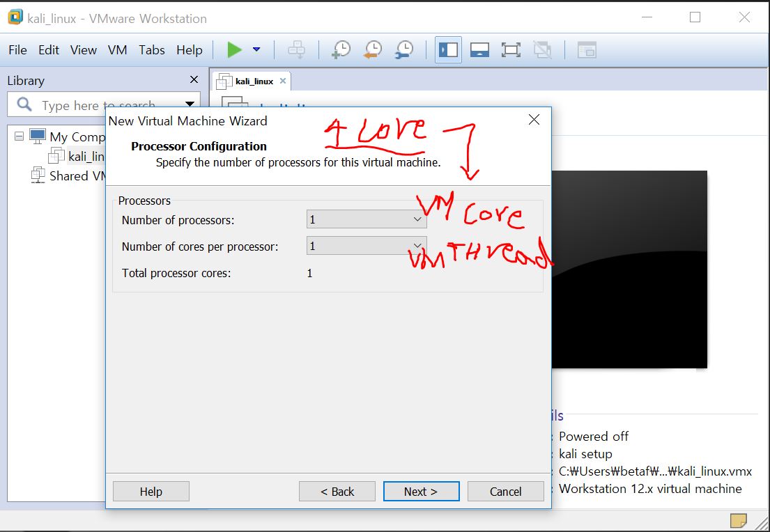Screen dimensions: 770x532
Task: Close the New Virtual Machine Wizard dialog
Action: (x=534, y=120)
